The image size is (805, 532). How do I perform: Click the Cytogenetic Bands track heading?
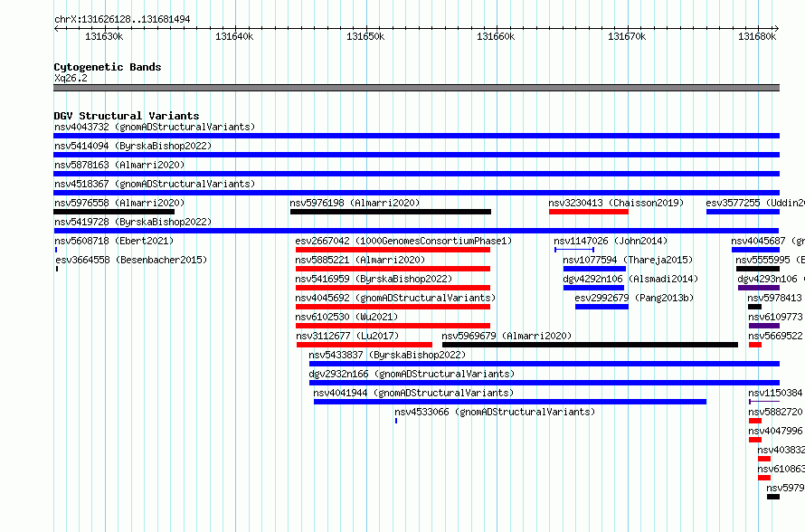pyautogui.click(x=108, y=67)
